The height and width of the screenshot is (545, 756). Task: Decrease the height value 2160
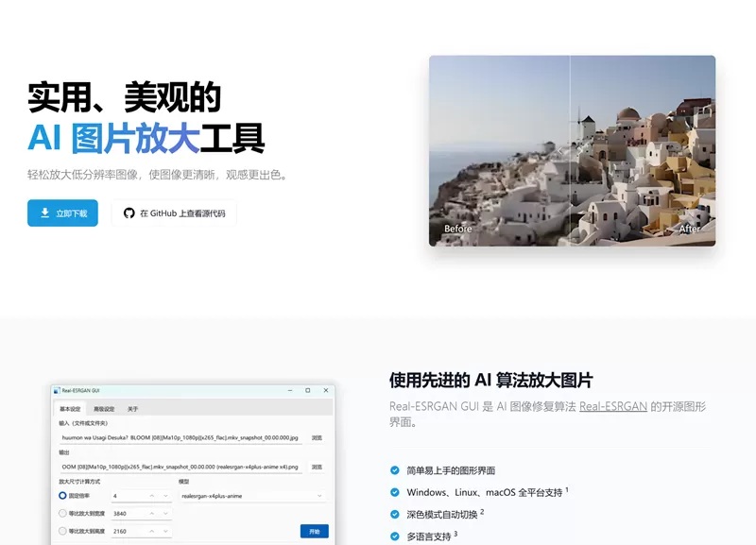[165, 531]
